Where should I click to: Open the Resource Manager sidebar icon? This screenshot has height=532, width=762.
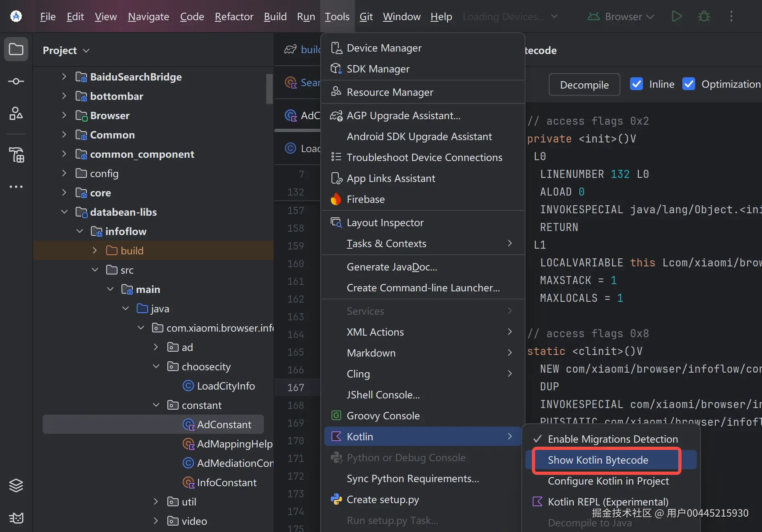tap(16, 113)
